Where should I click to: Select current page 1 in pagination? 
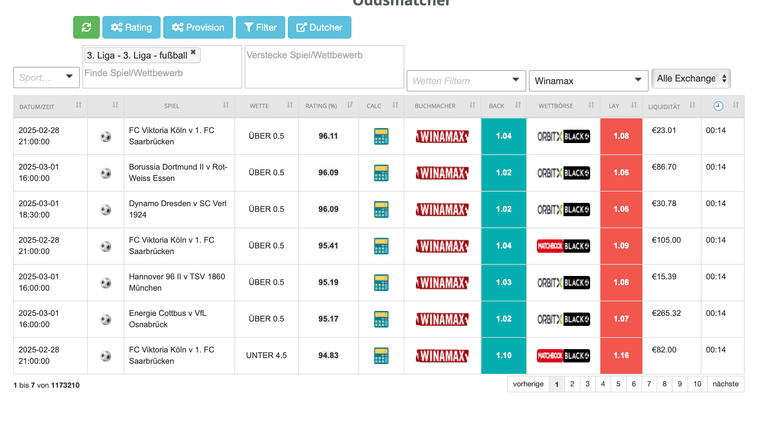coord(557,384)
